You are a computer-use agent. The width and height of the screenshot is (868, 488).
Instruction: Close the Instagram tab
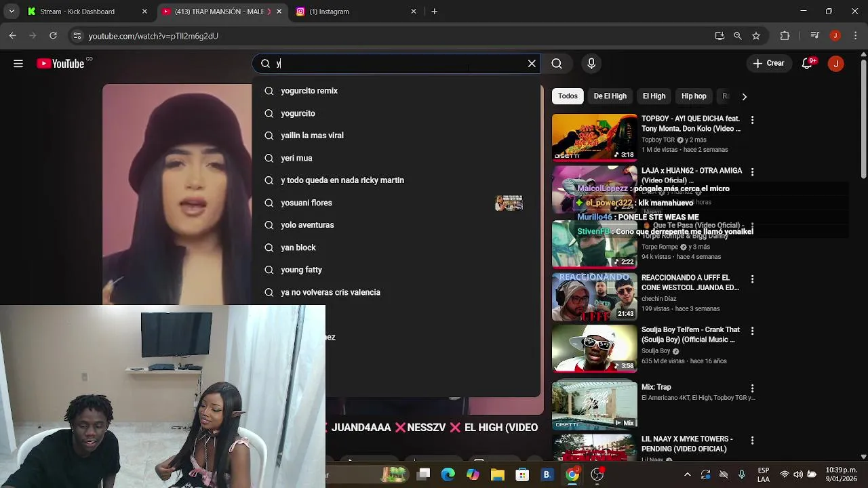414,12
